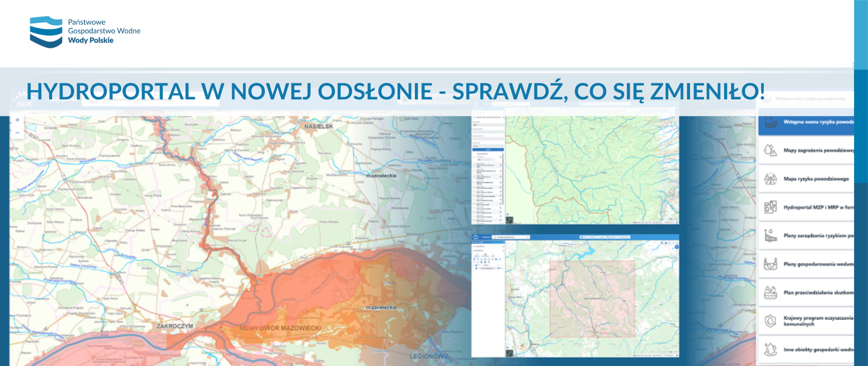Click the Krajowy program oczyszczania shield droplet icon
Screen dimensions: 868x366
click(770, 321)
